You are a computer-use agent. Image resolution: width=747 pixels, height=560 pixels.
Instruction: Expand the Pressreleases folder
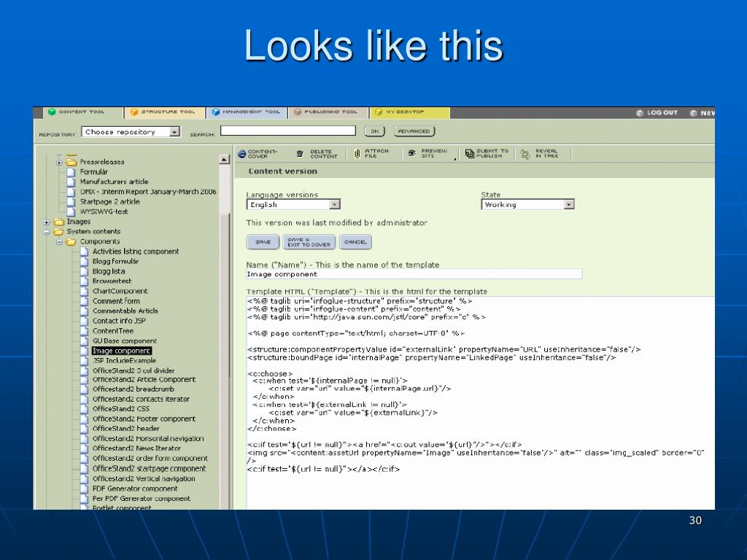pyautogui.click(x=59, y=163)
